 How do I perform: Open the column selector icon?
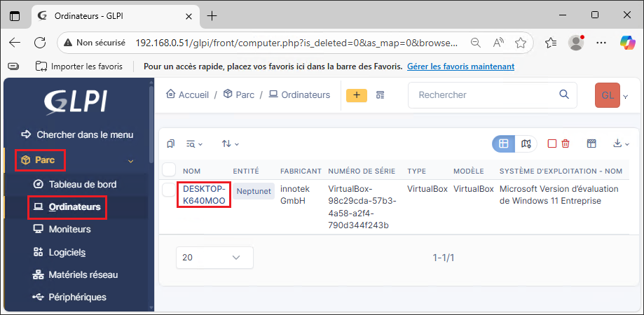click(591, 143)
